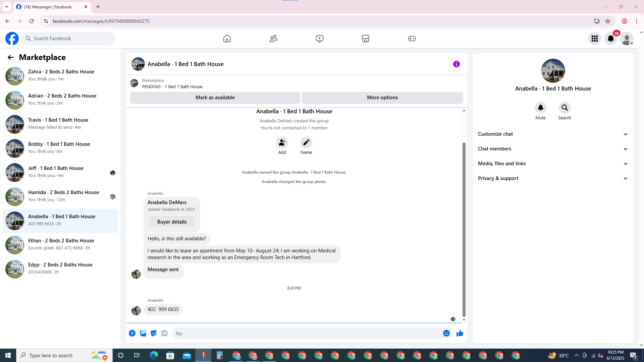Open Edyp 2 Beds 2 Baths conversation
Viewport: 644px width, 362px height.
click(60, 269)
